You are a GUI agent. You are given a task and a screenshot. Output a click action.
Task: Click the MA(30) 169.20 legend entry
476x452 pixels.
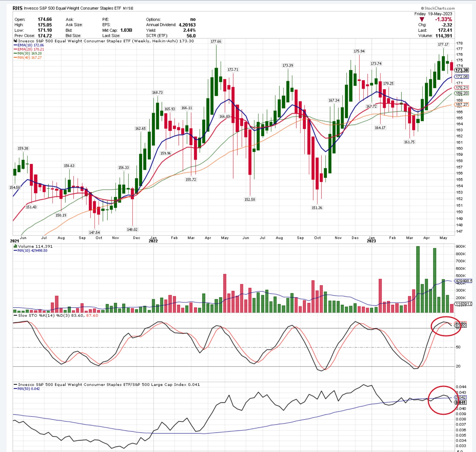point(28,53)
